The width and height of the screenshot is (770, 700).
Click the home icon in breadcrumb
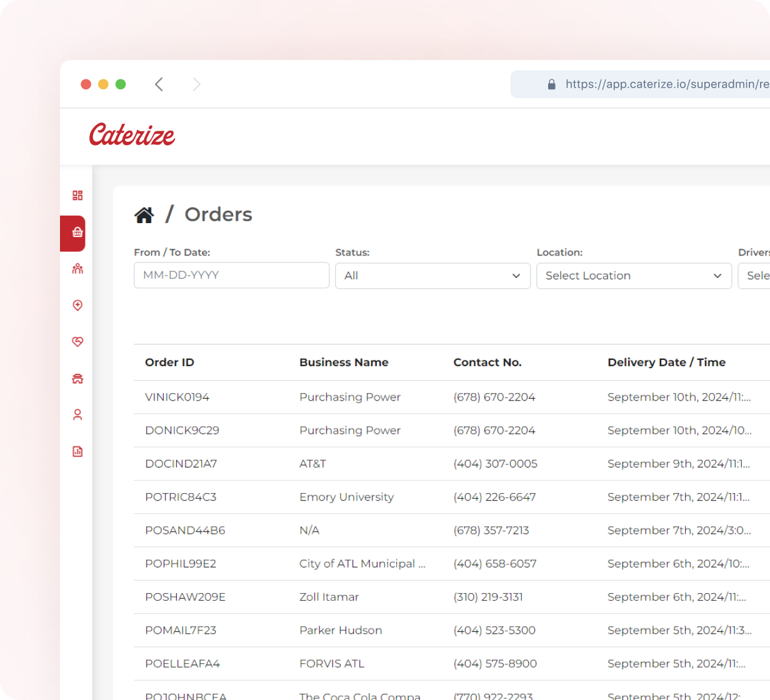coord(144,215)
